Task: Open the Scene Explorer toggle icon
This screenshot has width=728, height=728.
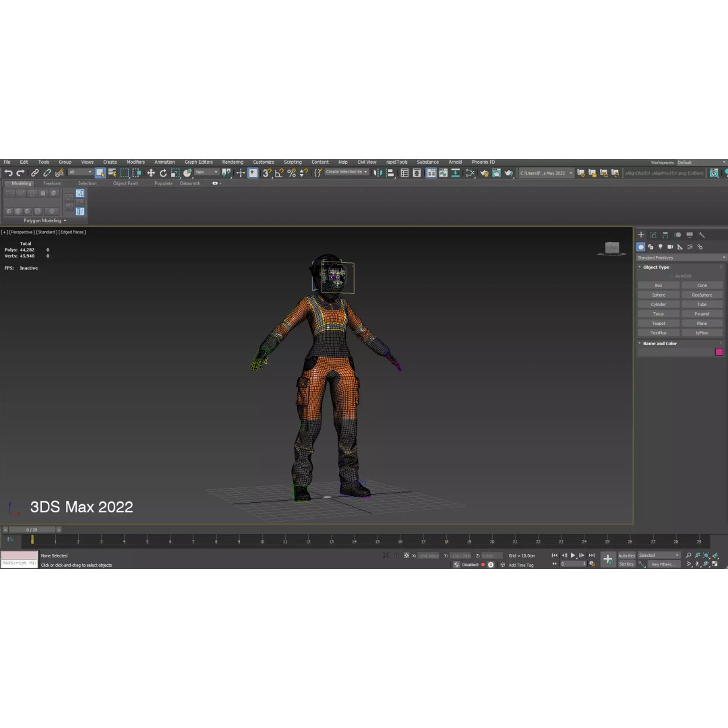Action: click(404, 173)
